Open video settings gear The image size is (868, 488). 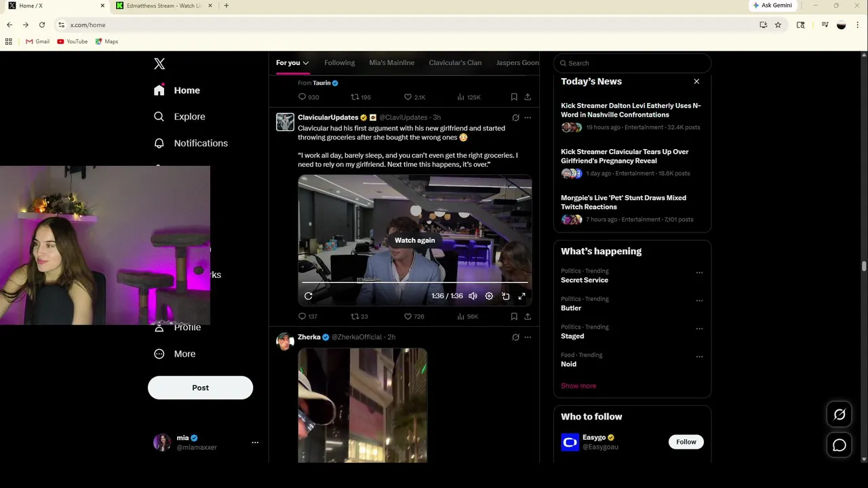pos(489,296)
